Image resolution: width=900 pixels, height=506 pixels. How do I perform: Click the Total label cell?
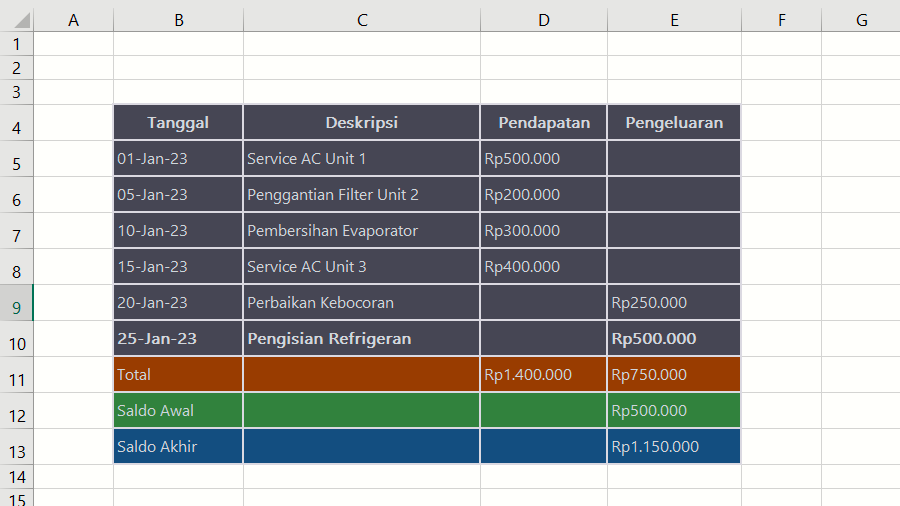pyautogui.click(x=178, y=375)
